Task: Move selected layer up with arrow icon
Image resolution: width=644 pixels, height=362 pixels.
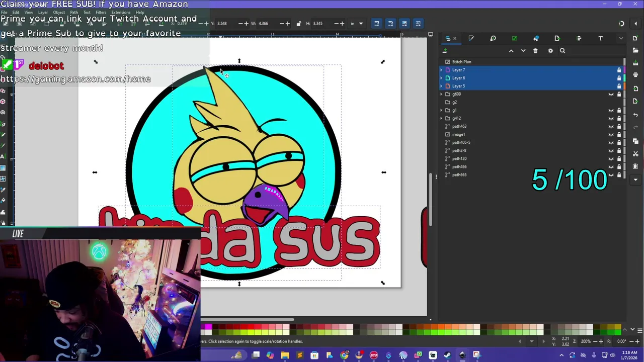Action: (511, 51)
